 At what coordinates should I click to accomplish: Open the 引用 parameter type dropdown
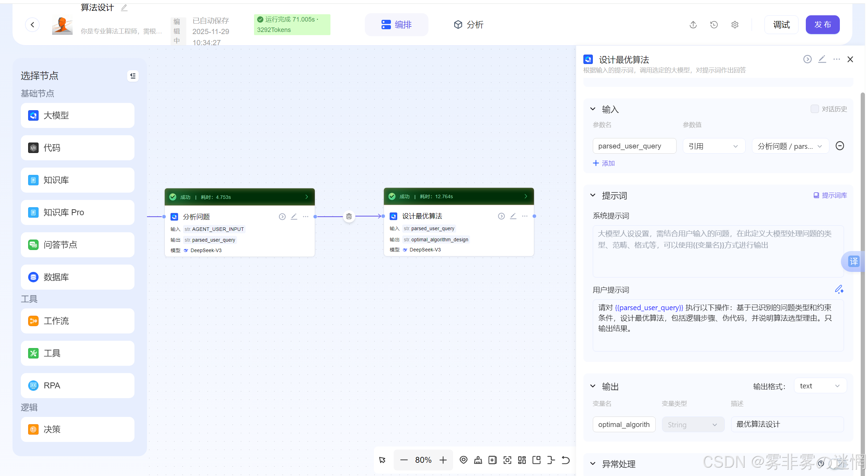[713, 146]
